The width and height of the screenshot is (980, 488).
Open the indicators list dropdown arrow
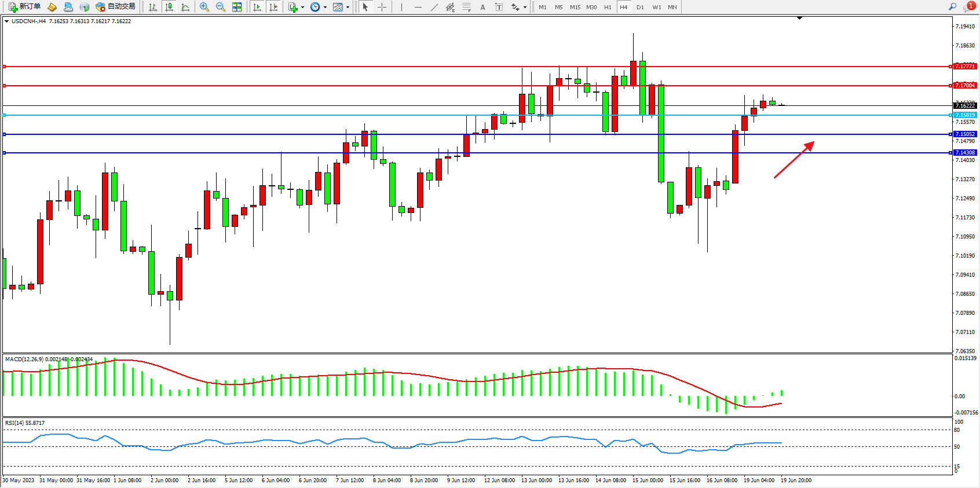point(302,8)
